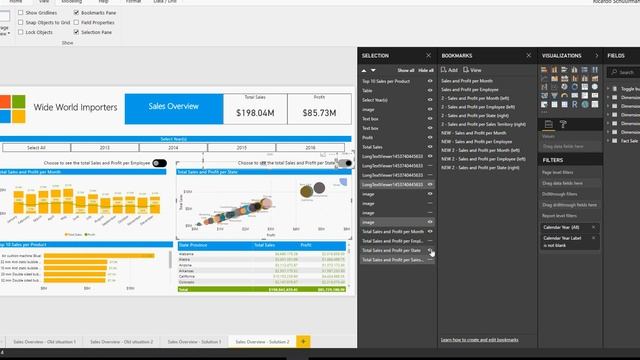Select the ribbon chart visualization
Image resolution: width=640 pixels, height=360 pixels.
coord(595,78)
